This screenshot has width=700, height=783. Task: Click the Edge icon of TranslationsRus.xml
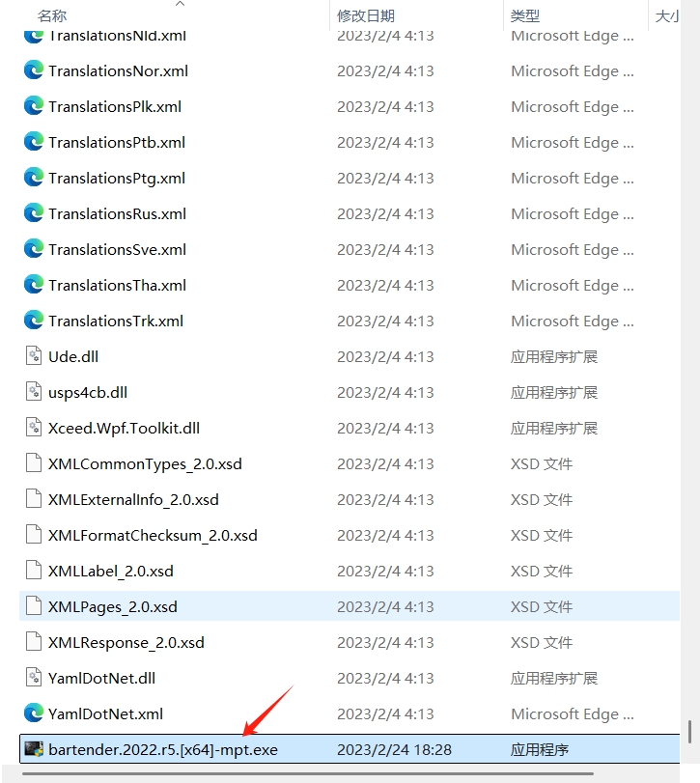pos(34,213)
